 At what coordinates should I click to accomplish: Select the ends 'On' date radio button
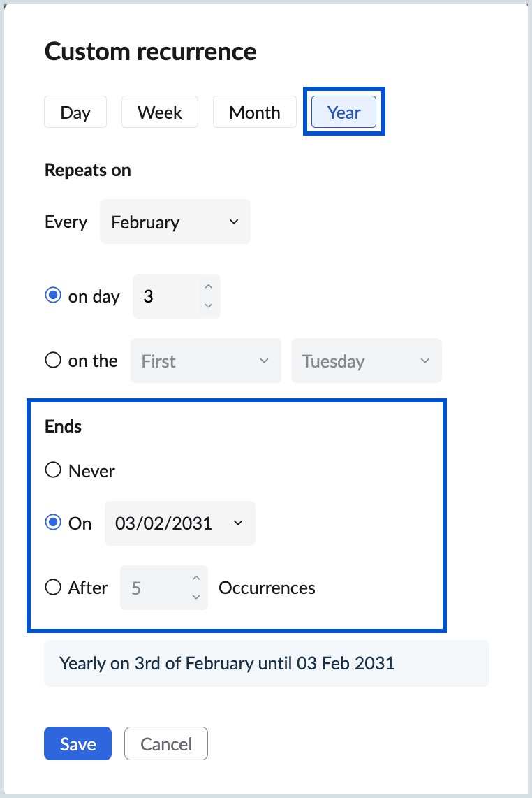pos(52,523)
